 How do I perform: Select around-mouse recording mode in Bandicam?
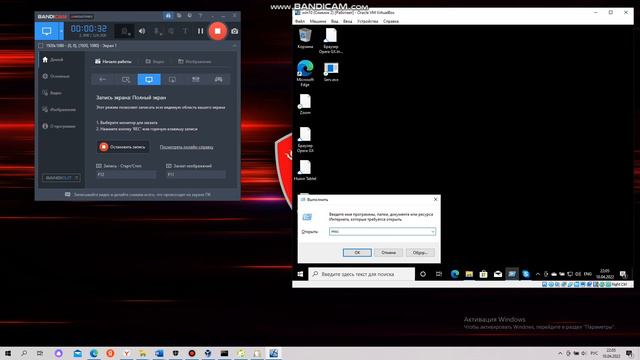point(172,79)
